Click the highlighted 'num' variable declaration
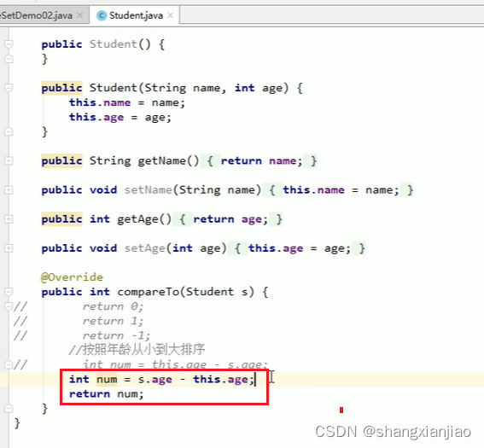Viewport: 484px width, 448px height. point(107,380)
